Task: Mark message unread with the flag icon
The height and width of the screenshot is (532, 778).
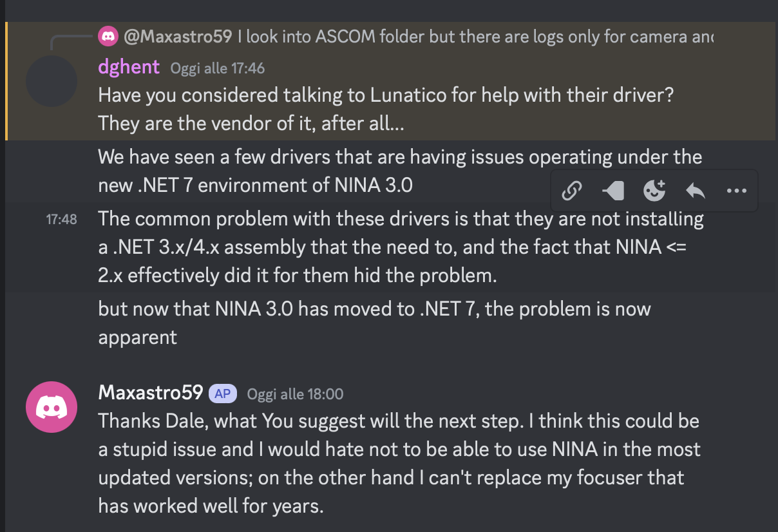Action: pos(612,191)
